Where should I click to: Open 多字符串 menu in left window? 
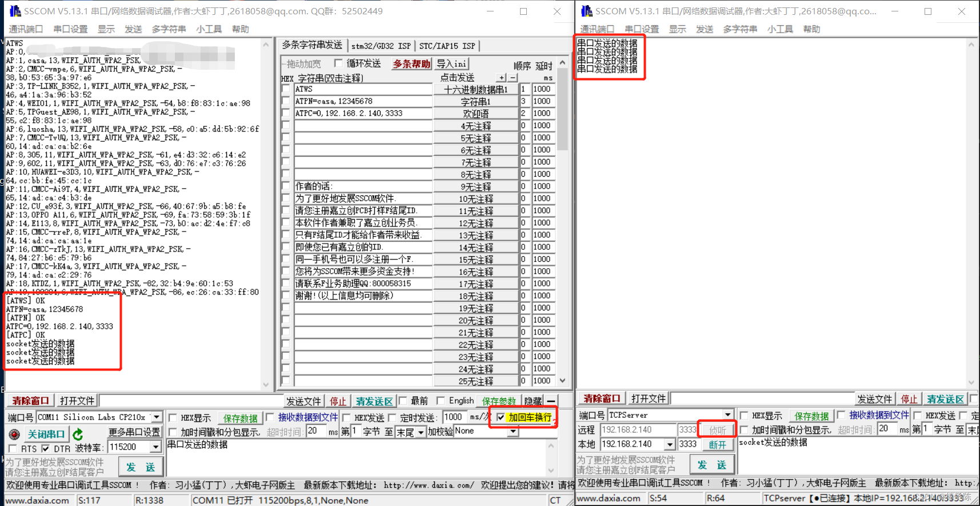tap(169, 29)
